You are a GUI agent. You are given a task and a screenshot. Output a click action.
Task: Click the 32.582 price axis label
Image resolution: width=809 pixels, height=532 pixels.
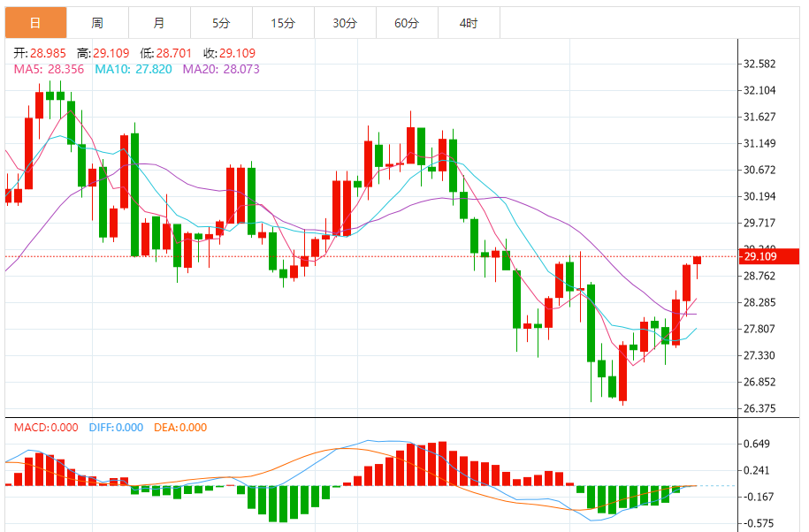tap(759, 64)
